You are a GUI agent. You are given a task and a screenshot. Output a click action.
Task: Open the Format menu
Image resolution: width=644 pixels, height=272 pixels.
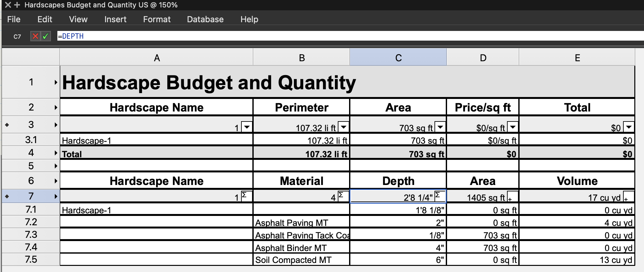point(157,19)
